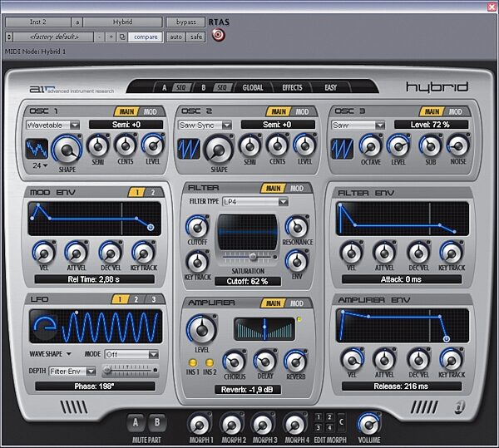The height and width of the screenshot is (448, 499).
Task: Switch to the Easy tab
Action: tap(330, 87)
